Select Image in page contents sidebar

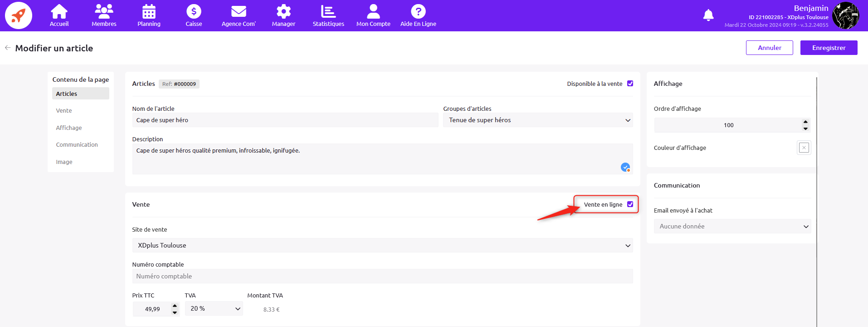click(x=64, y=162)
